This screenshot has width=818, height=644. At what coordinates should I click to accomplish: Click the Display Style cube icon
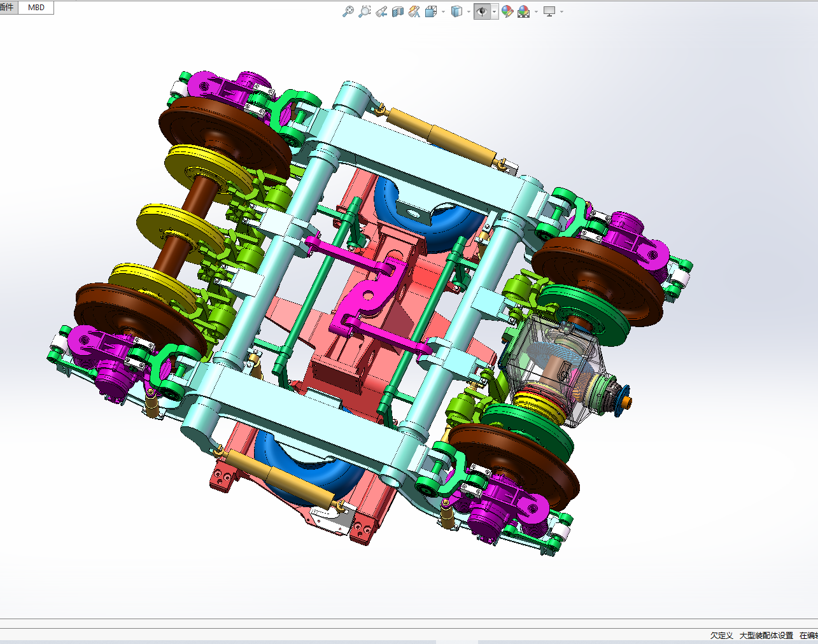point(456,11)
